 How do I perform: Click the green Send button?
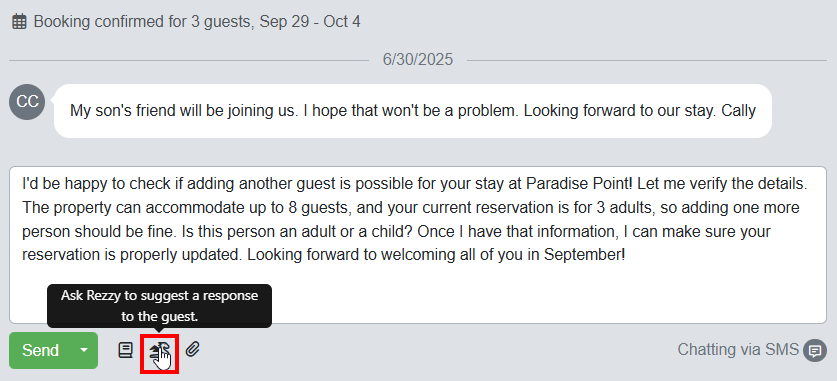point(41,351)
